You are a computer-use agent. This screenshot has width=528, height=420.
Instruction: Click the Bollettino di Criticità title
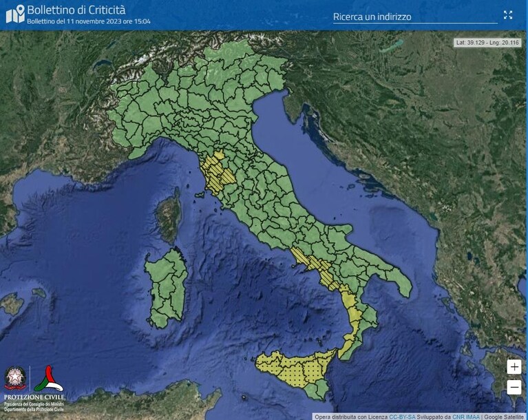pos(76,10)
